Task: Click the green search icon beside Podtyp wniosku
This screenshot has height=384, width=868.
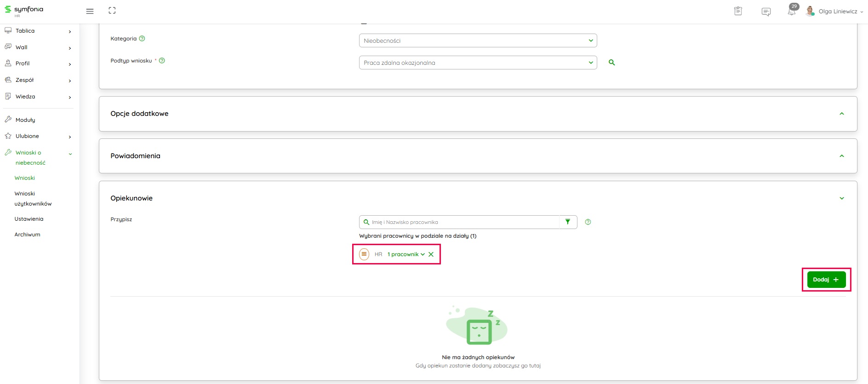Action: point(611,63)
